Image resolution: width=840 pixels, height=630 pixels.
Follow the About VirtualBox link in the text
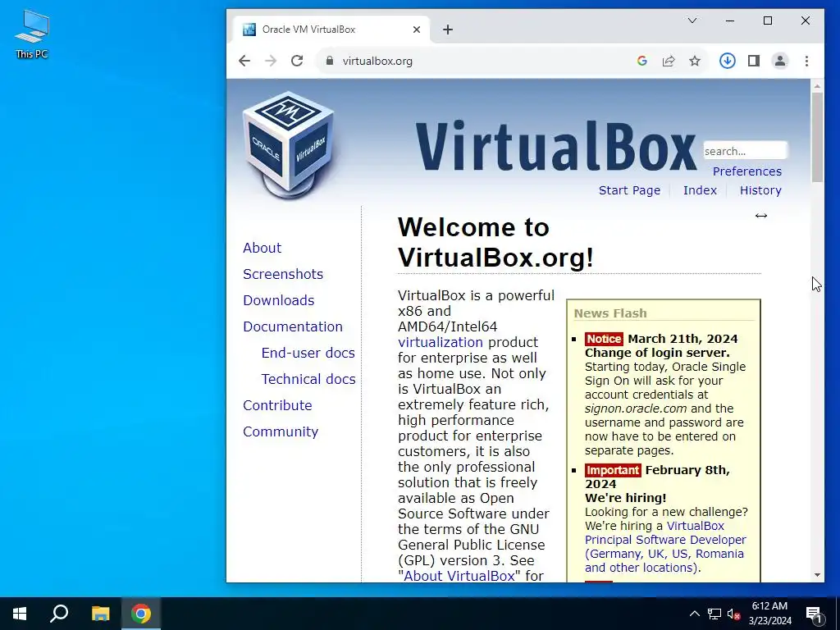coord(459,576)
